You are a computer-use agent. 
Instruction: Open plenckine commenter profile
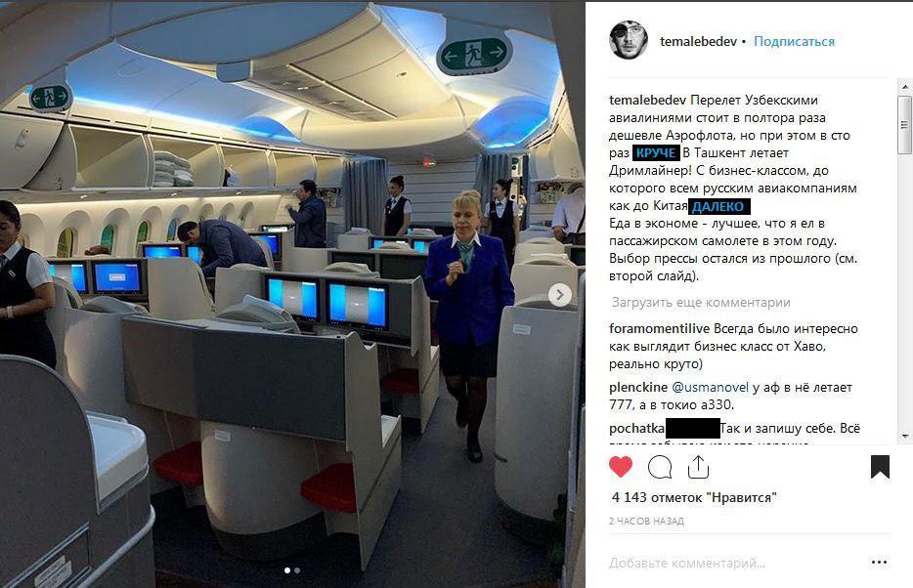638,388
